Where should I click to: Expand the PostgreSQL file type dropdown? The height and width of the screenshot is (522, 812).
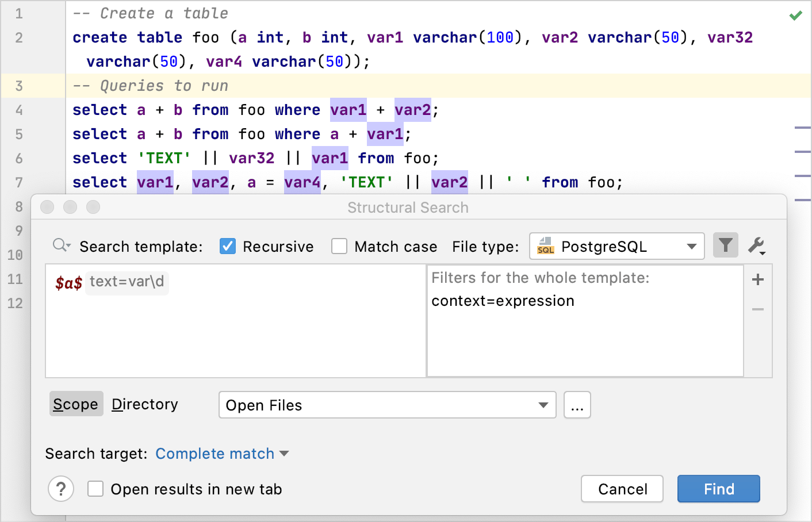coord(691,247)
